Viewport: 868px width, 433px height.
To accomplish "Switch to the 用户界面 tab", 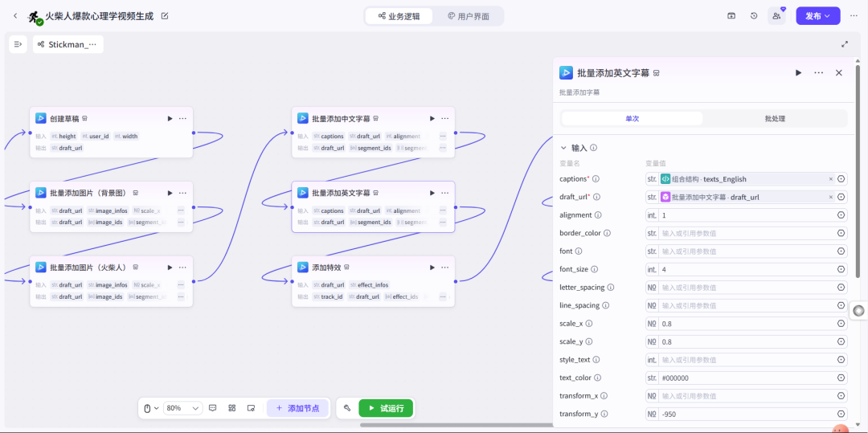I will tap(469, 16).
